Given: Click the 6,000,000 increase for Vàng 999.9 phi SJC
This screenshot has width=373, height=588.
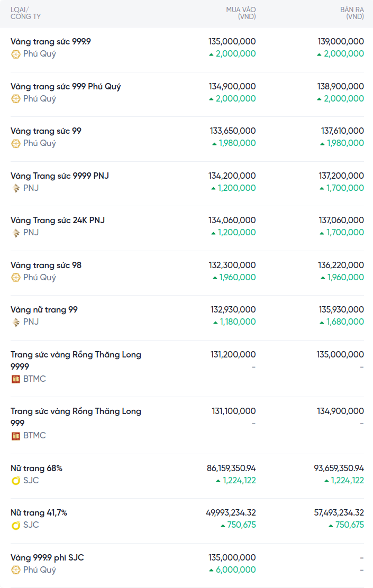Looking at the screenshot, I should (235, 570).
